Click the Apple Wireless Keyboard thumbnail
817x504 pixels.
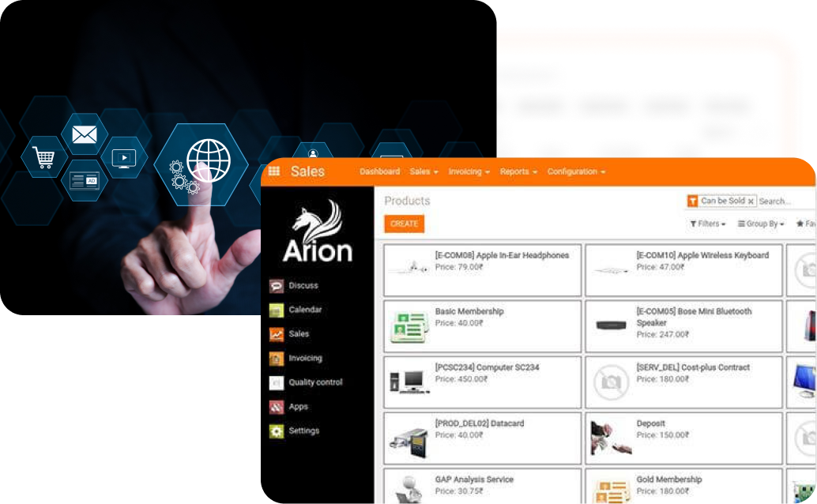(611, 270)
